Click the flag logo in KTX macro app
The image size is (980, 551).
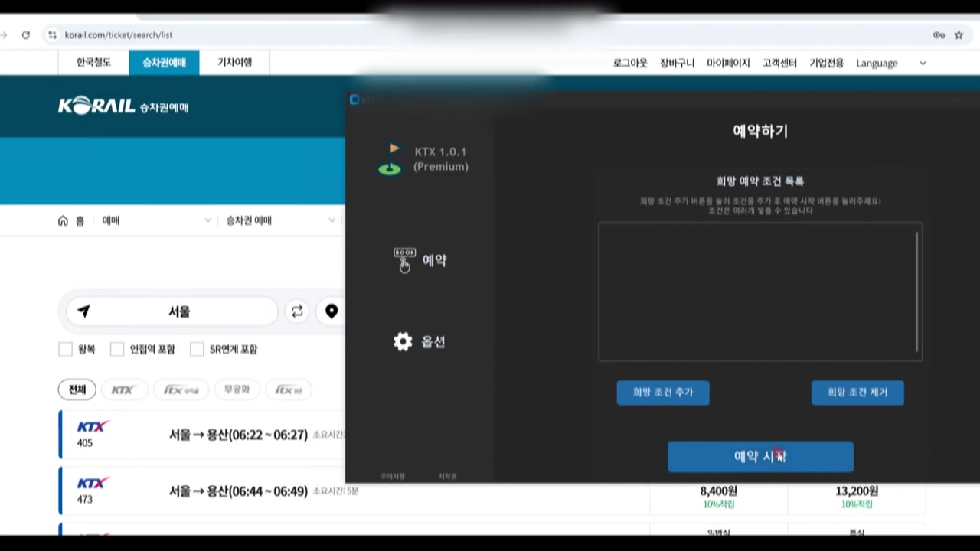point(390,159)
